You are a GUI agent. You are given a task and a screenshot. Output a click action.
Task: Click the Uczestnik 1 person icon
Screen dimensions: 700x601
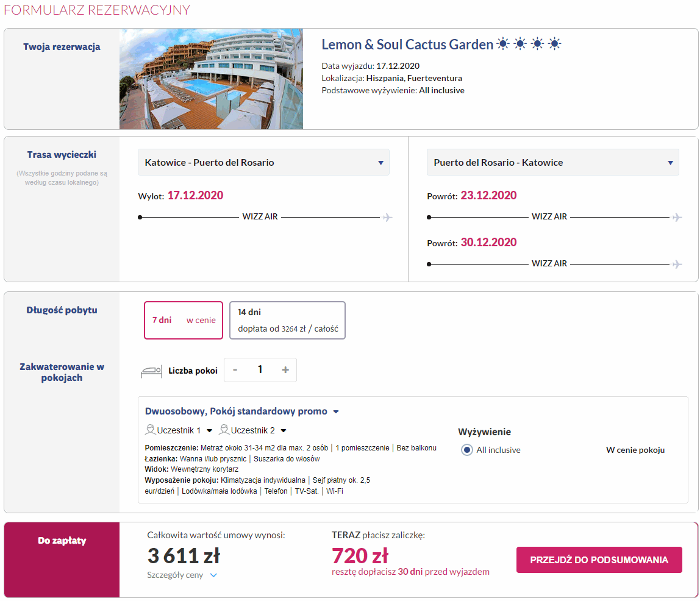(x=151, y=430)
